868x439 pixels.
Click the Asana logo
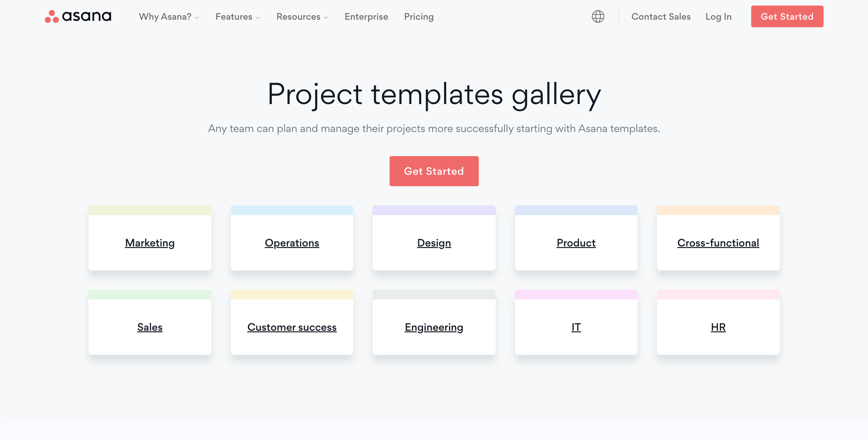78,16
